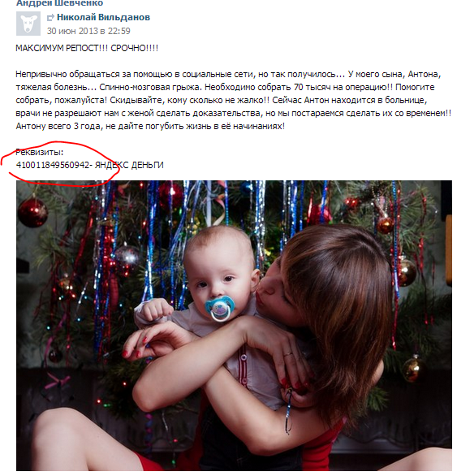The image size is (457, 476).
Task: Click the dog placeholder avatar icon
Action: (28, 24)
